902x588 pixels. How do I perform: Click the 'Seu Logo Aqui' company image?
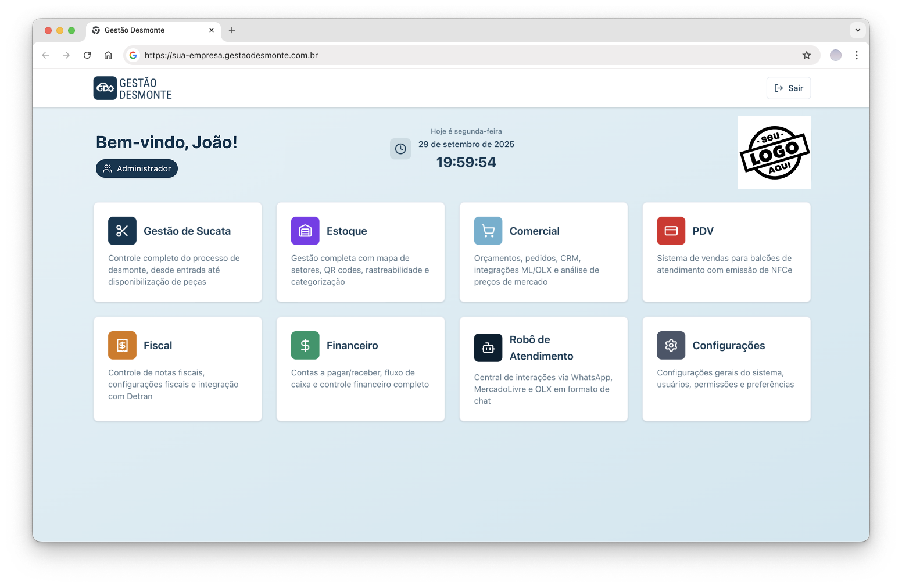tap(774, 153)
